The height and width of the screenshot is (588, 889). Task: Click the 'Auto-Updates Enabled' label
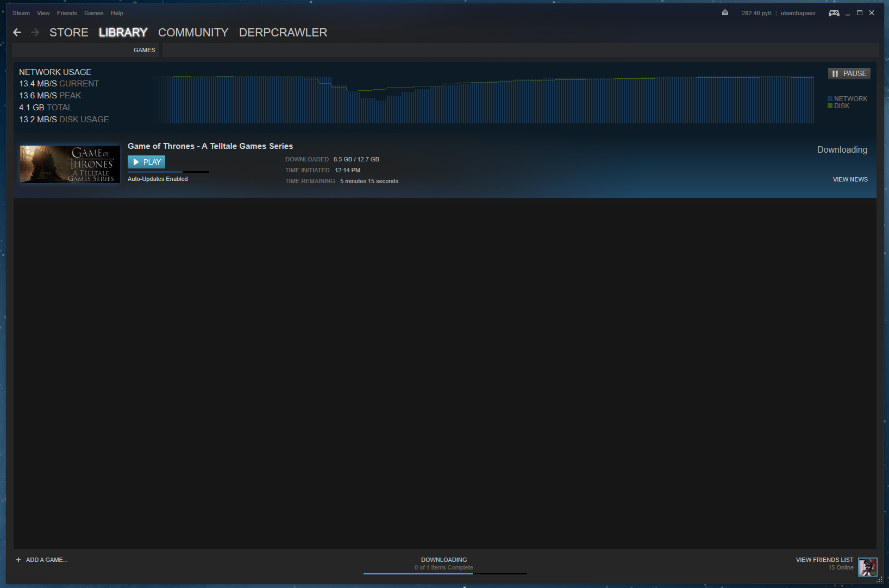click(x=158, y=179)
